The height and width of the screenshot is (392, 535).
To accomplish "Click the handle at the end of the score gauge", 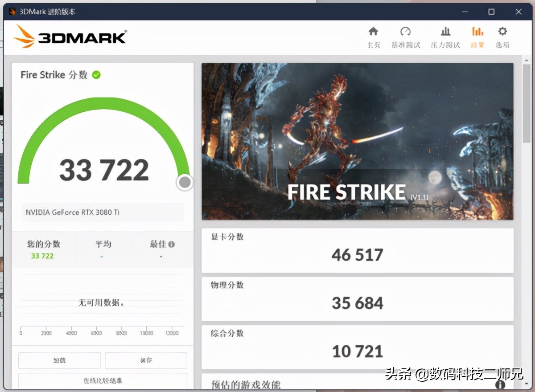I will point(184,182).
